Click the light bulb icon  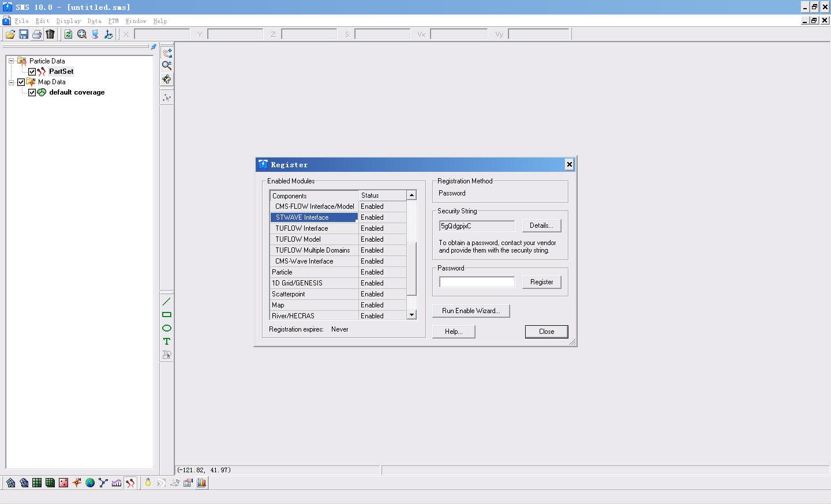tap(148, 483)
